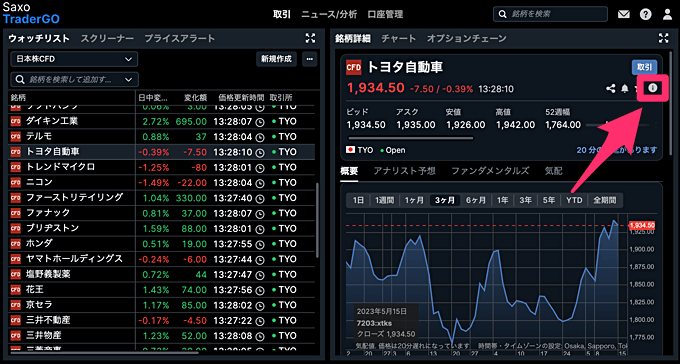Open the 日本株CFD watchlist dropdown

tap(74, 59)
